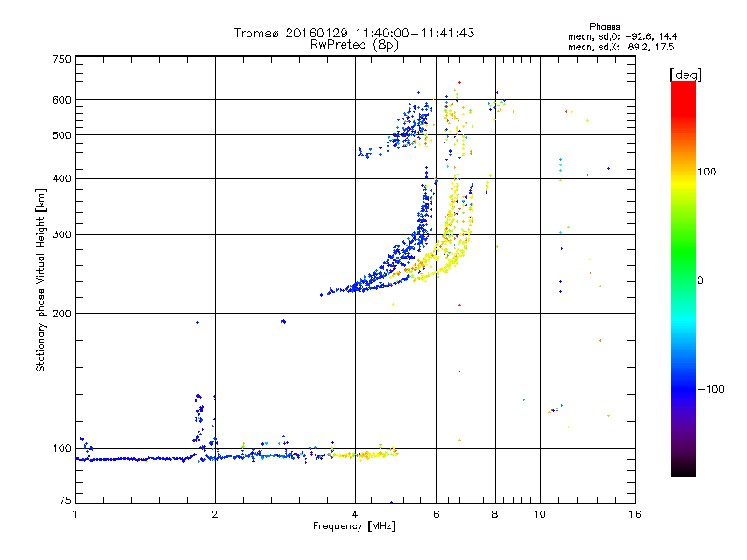Image resolution: width=747 pixels, height=560 pixels.
Task: Click the colorbar '100' tick label
Action: click(707, 172)
